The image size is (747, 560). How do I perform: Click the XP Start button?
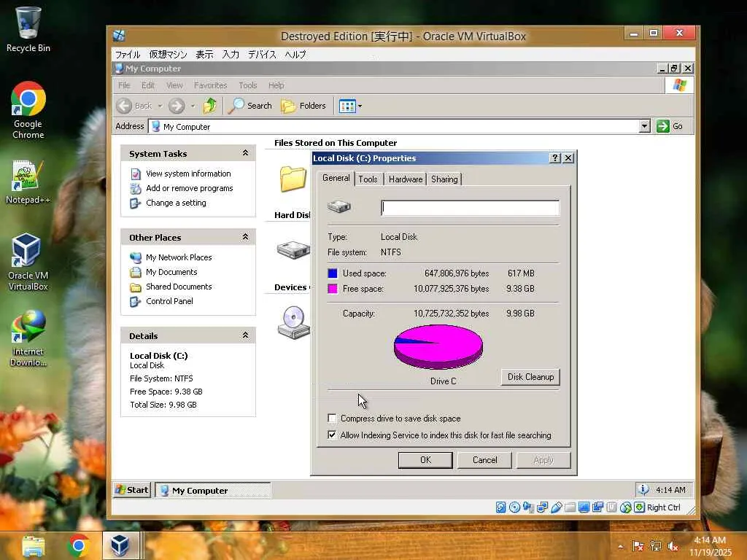[132, 490]
